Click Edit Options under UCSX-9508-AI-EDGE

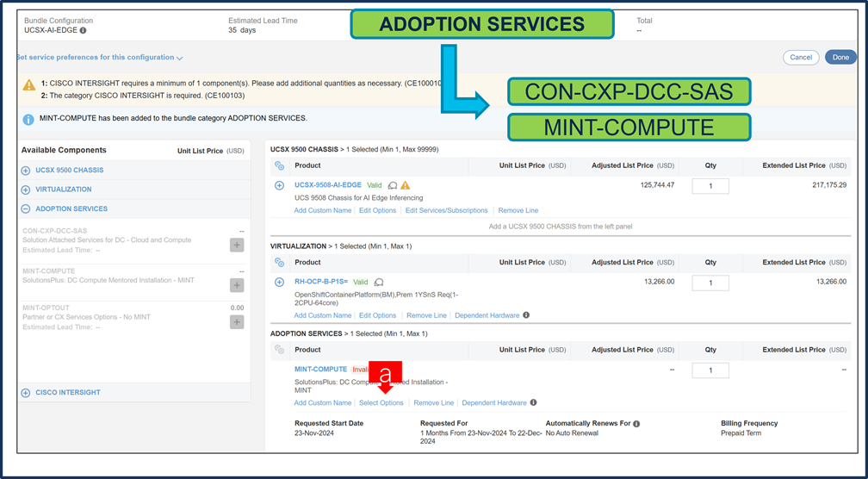[377, 210]
